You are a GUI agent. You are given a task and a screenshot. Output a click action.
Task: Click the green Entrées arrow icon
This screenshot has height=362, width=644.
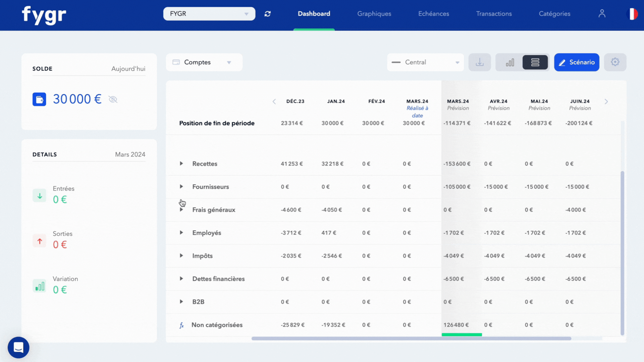pyautogui.click(x=39, y=196)
